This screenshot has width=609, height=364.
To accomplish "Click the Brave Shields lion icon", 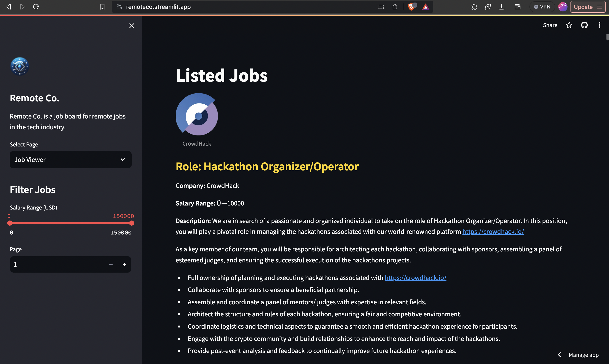I will click(411, 7).
